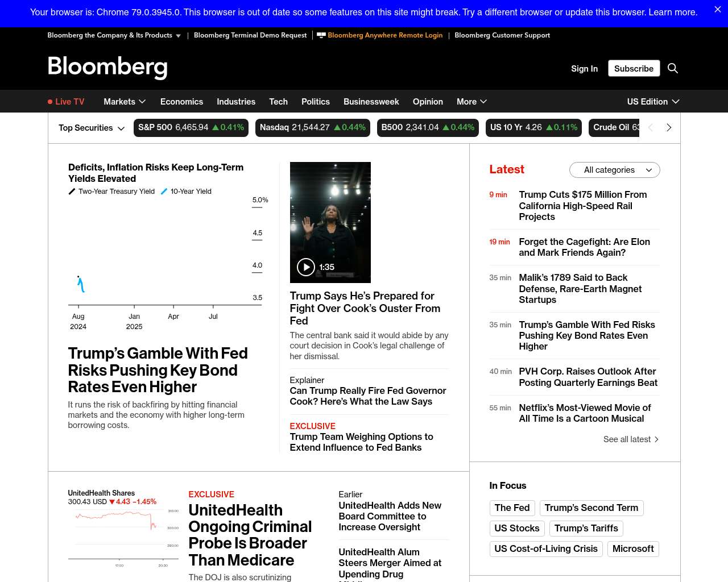This screenshot has height=582, width=728.
Task: Open Netflix's Most-Viewed Movie story
Action: tap(585, 413)
